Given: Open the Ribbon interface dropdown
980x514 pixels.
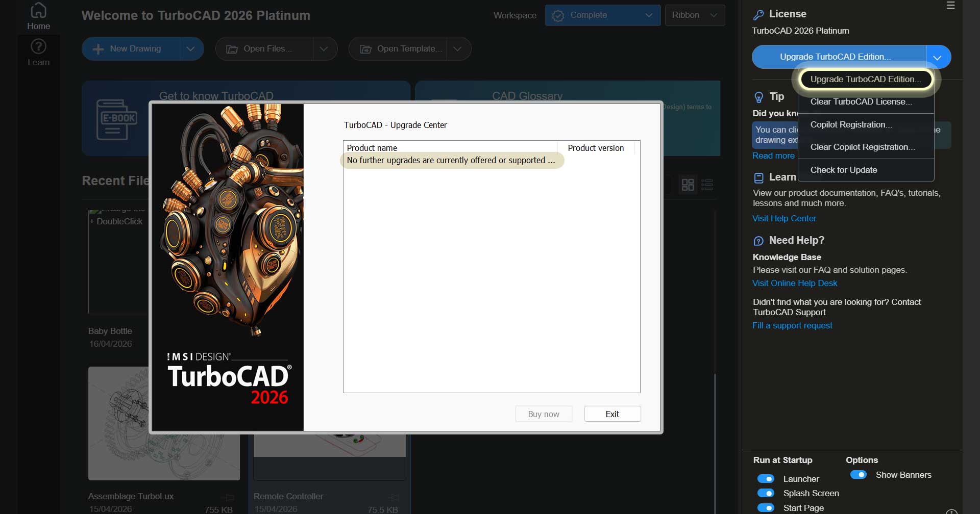Looking at the screenshot, I should (695, 15).
